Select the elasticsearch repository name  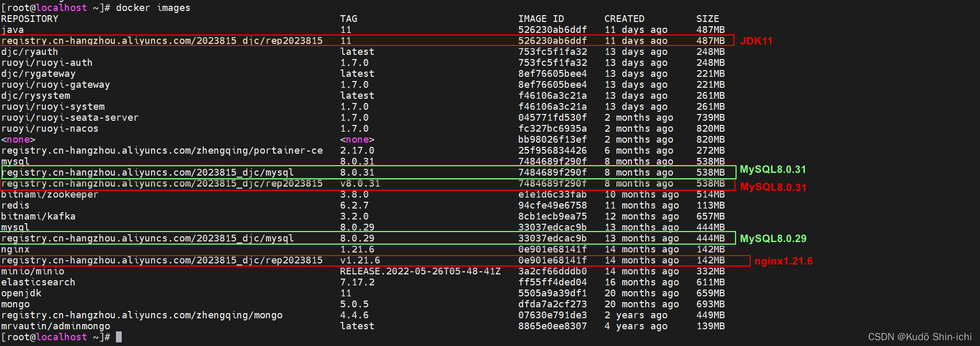[38, 282]
